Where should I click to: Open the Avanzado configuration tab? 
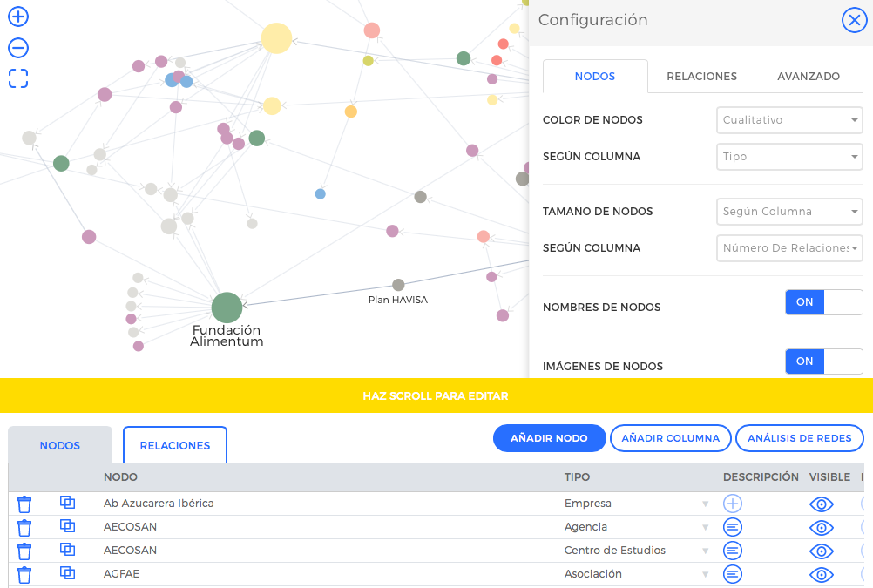click(809, 77)
